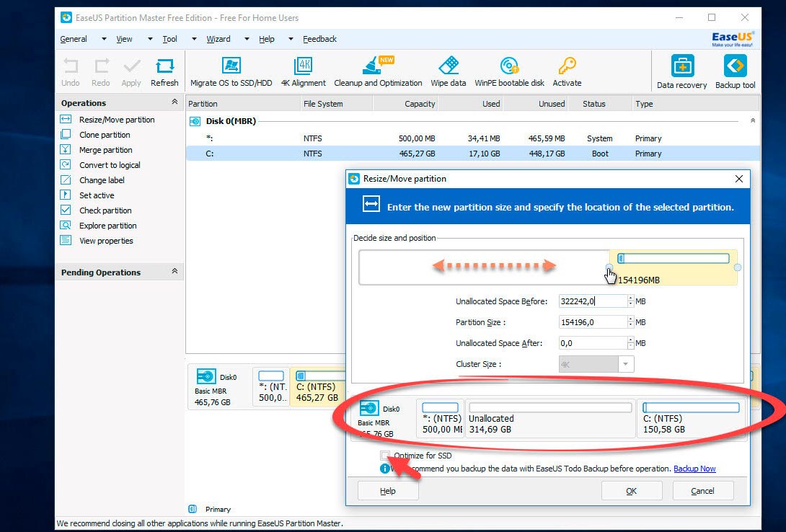Focus the Partition Size field
The image size is (786, 532).
(593, 322)
